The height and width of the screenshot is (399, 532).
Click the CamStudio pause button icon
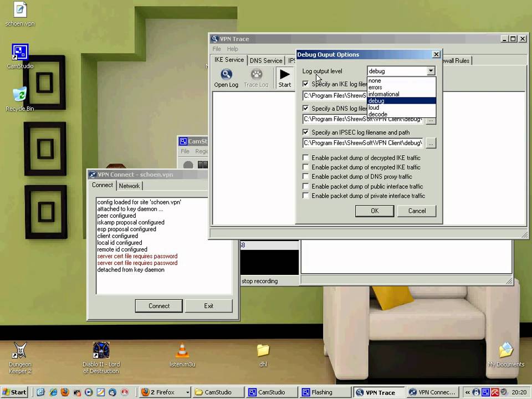[x=203, y=165]
